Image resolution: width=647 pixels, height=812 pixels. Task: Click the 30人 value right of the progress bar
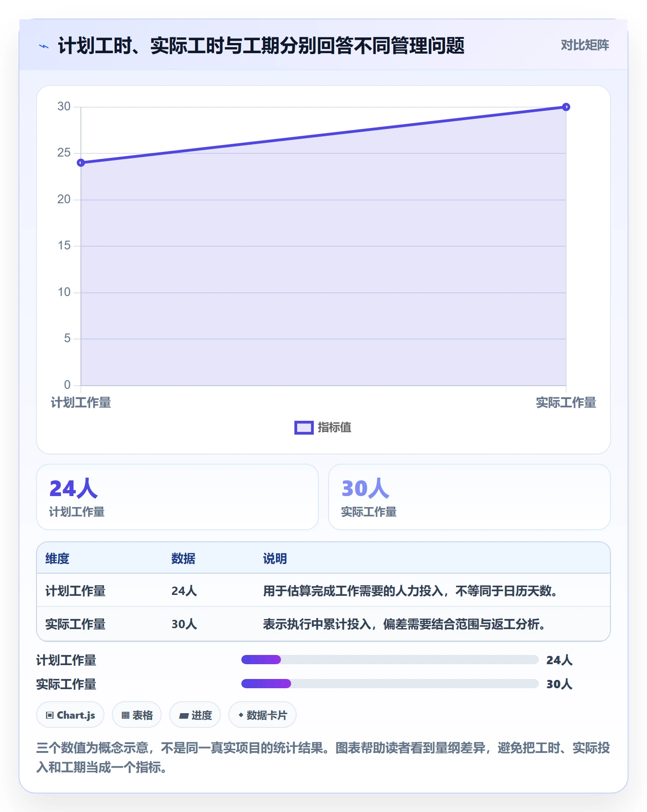560,685
